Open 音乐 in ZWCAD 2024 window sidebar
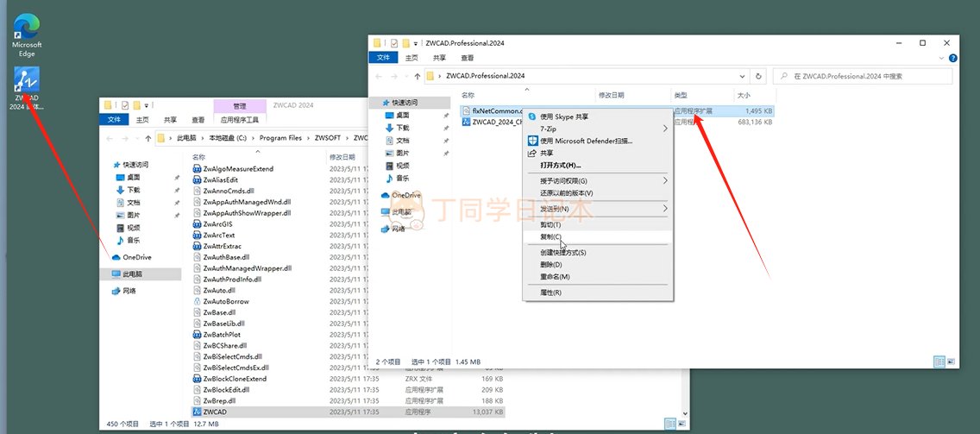 click(129, 240)
